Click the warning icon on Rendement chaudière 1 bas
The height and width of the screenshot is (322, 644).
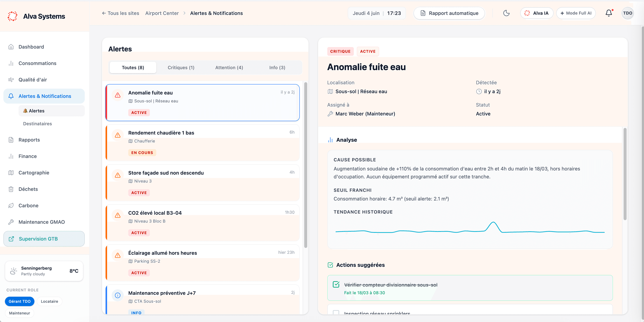118,135
